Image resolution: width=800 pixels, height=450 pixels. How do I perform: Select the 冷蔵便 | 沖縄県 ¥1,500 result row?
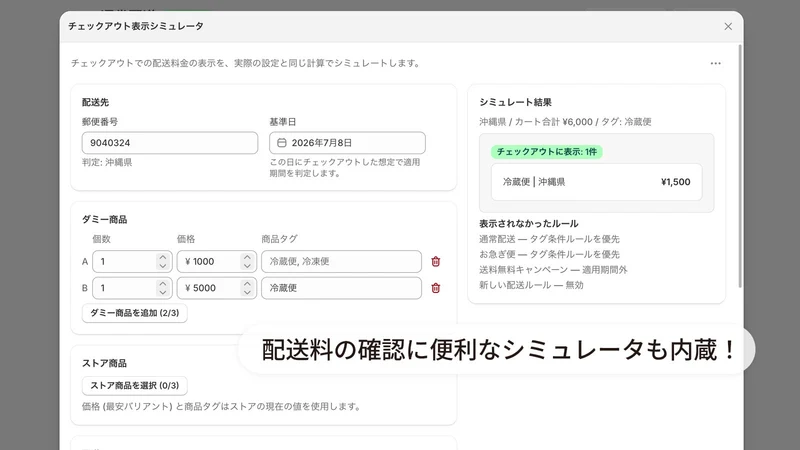(x=596, y=182)
